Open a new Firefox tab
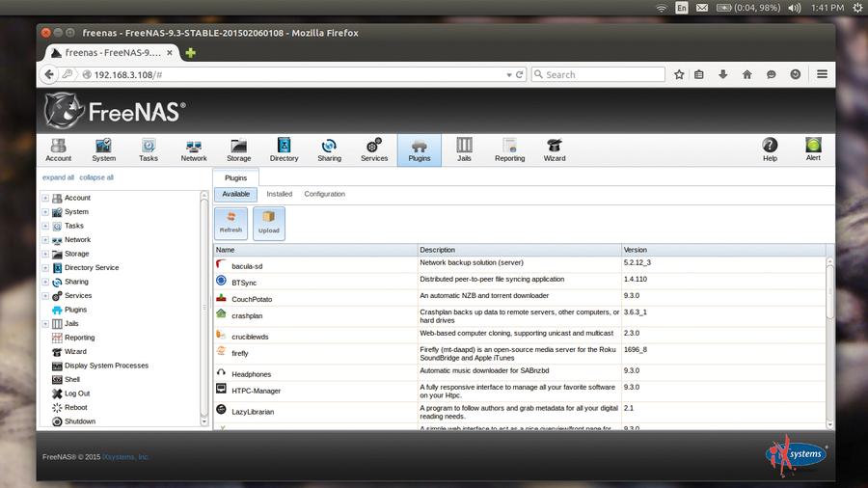 [190, 53]
